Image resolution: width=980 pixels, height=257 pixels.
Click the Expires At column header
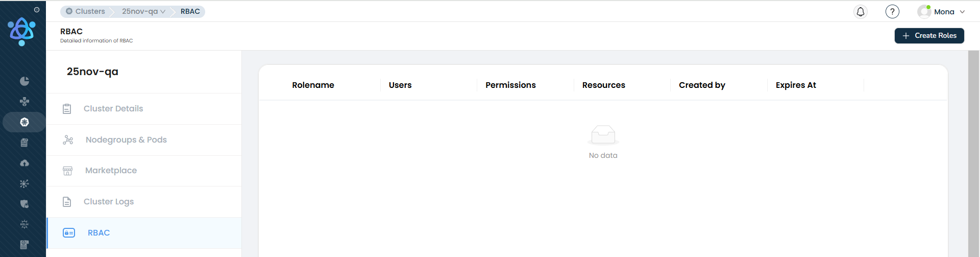pos(796,85)
